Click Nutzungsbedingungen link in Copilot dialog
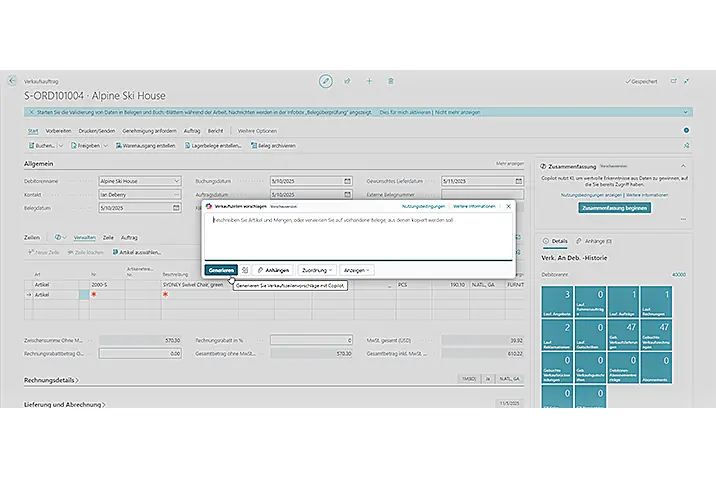The image size is (716, 478). coord(423,206)
